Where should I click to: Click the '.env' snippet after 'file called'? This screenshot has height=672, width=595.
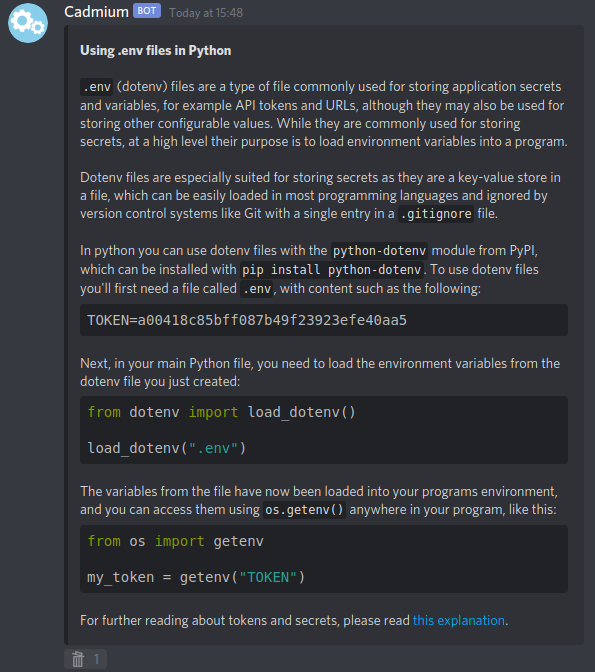click(x=256, y=289)
